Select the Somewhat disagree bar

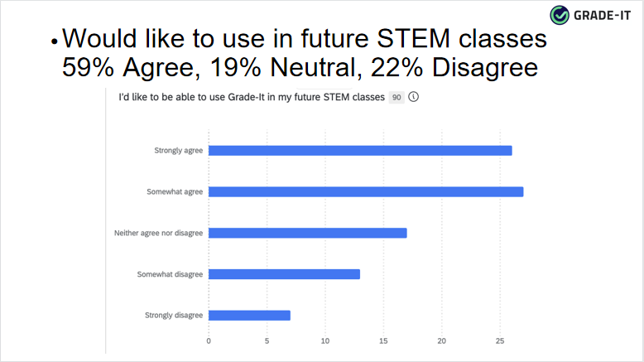tap(284, 274)
